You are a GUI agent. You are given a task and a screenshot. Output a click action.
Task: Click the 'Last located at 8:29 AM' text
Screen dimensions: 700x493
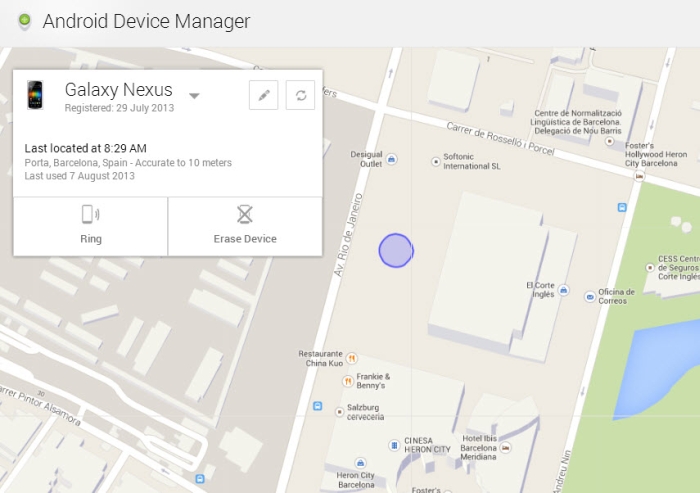point(85,148)
